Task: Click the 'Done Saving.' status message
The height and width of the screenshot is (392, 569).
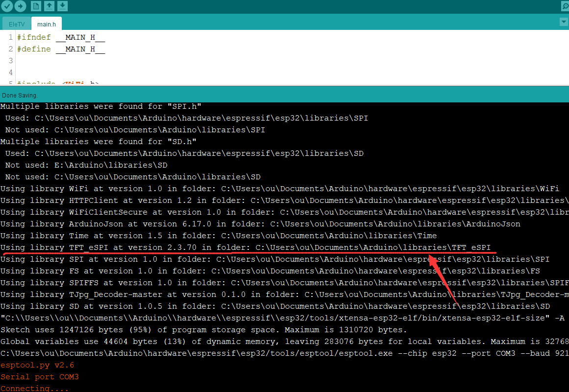Action: (20, 96)
